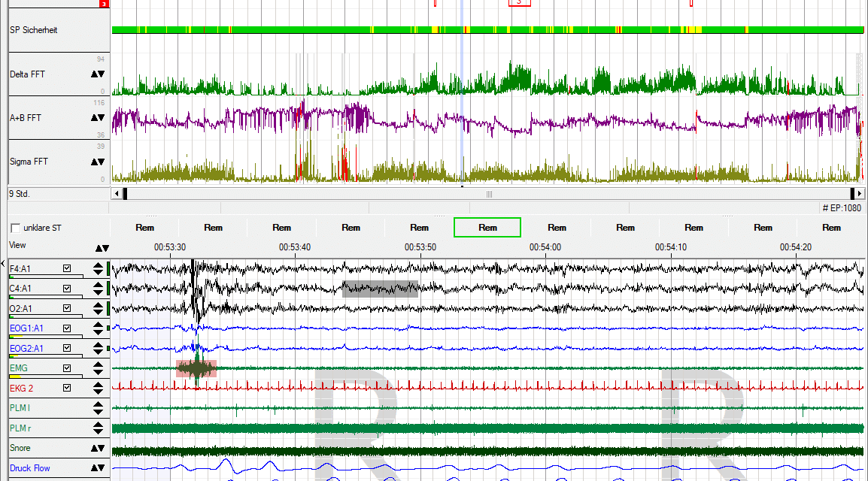
Task: Toggle the EKG 2 channel checkbox
Action: tap(67, 388)
